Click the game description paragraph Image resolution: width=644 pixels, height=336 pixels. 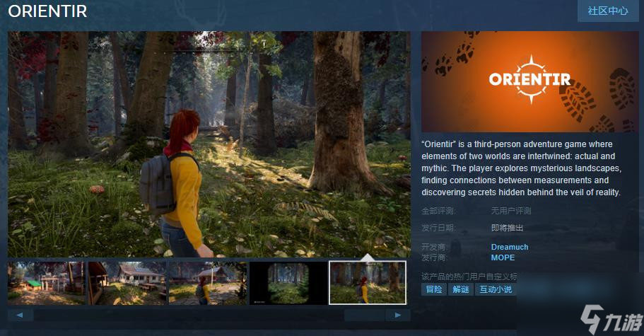pos(521,168)
